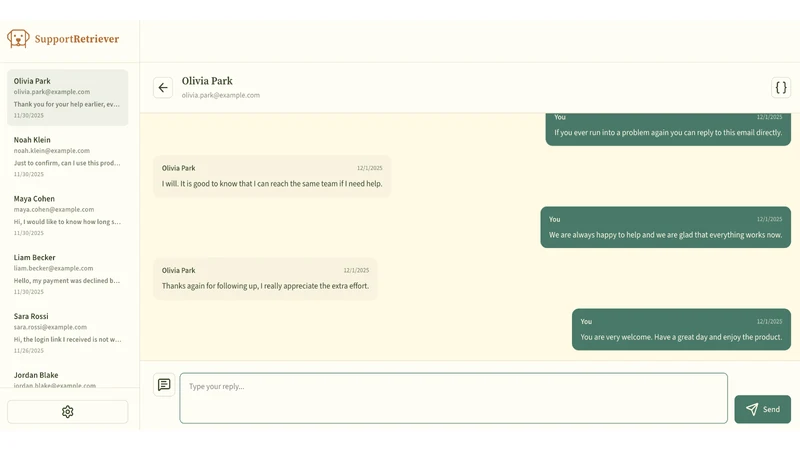
Task: Open Liam Becker's conversation
Action: coord(67,274)
